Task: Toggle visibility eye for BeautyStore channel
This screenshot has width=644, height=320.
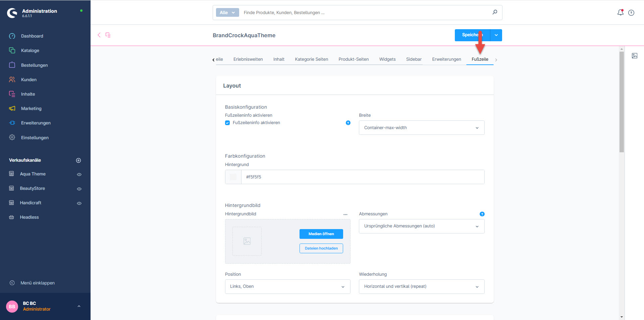Action: (x=79, y=189)
